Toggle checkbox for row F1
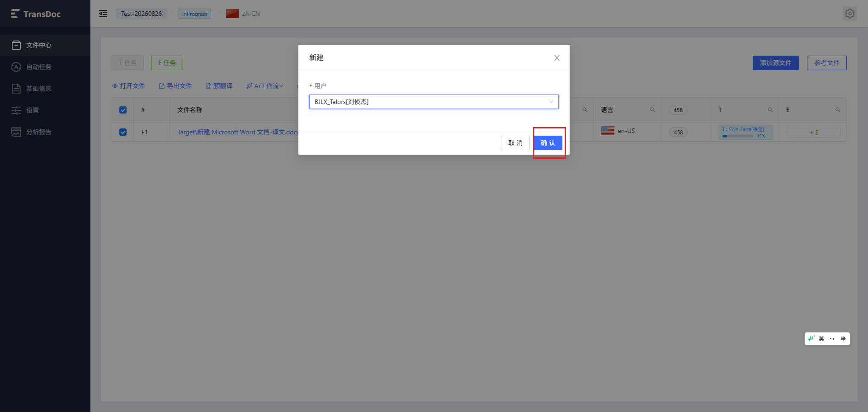 click(x=123, y=132)
